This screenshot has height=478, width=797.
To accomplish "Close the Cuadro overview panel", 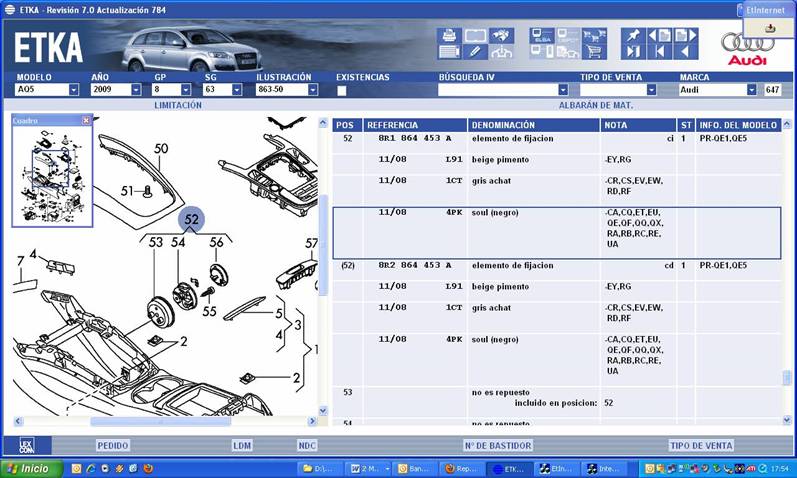I will [86, 121].
